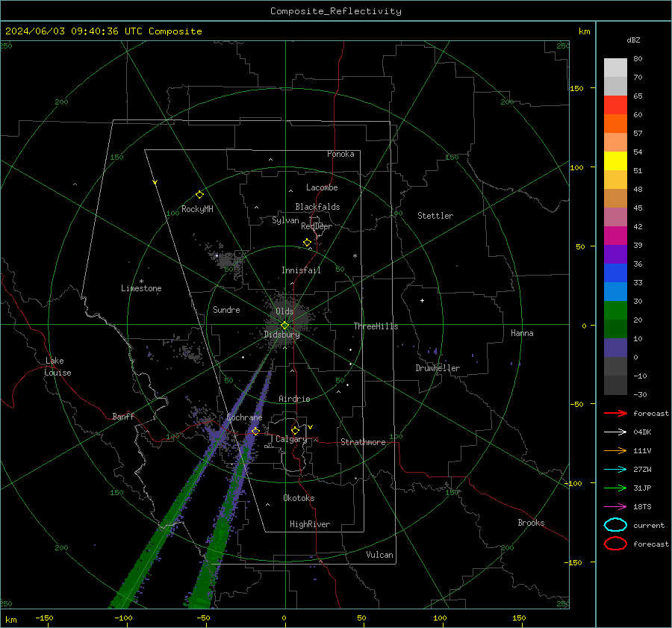Click the yellow diamond marker right of Cochrane
Image resolution: width=672 pixels, height=628 pixels.
[x=256, y=431]
